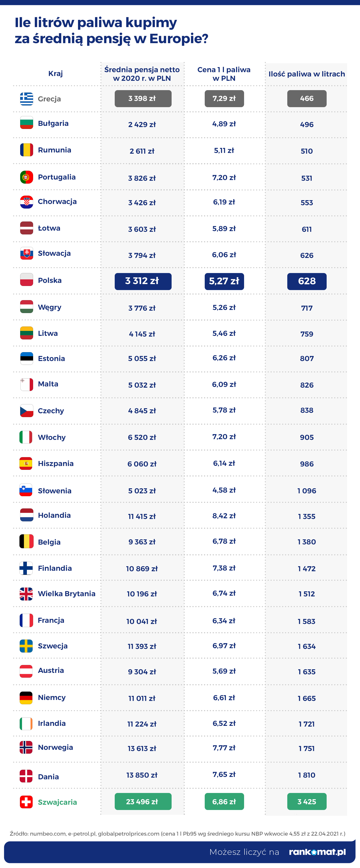The height and width of the screenshot is (868, 360).
Task: Click the Croatia flag icon
Action: point(26,202)
